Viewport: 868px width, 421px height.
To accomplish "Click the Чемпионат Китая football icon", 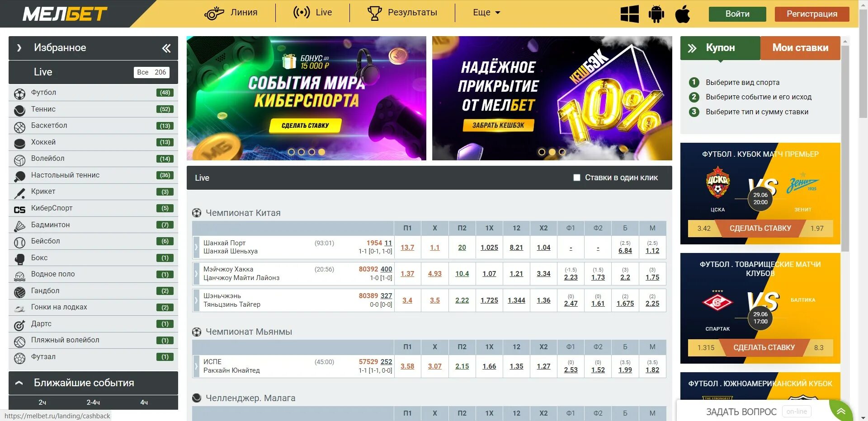I will coord(197,213).
